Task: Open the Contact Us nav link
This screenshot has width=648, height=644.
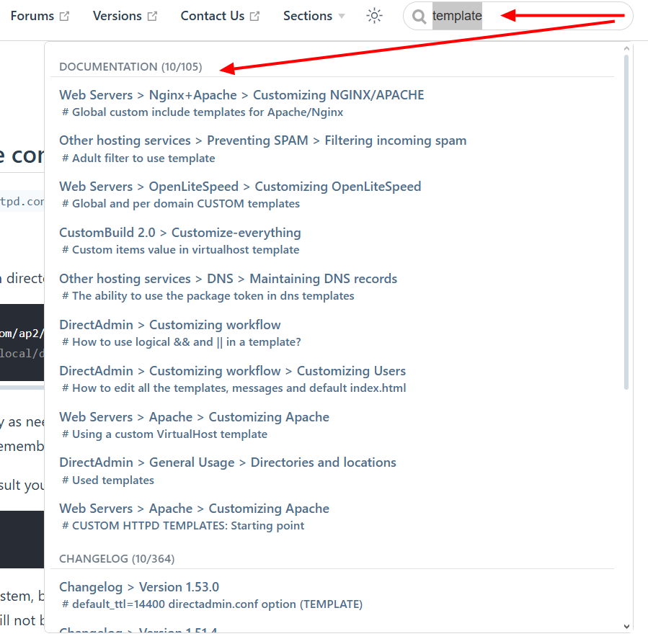Action: (213, 16)
